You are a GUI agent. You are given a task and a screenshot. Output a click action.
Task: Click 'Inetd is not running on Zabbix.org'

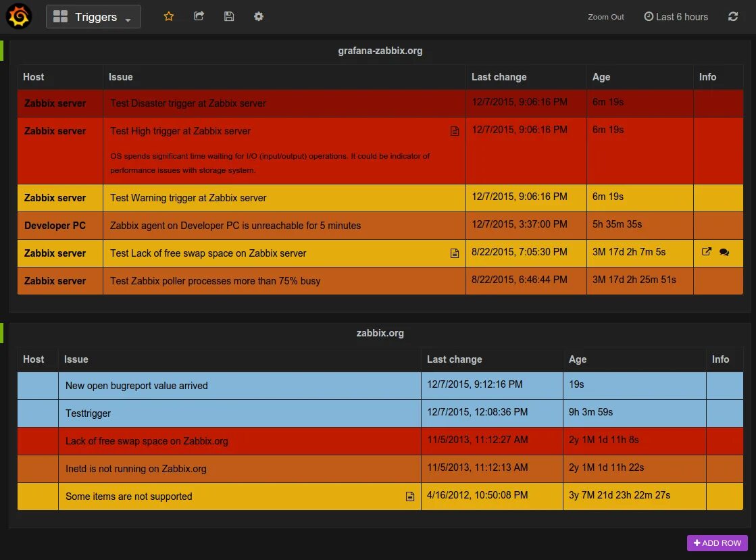click(136, 469)
